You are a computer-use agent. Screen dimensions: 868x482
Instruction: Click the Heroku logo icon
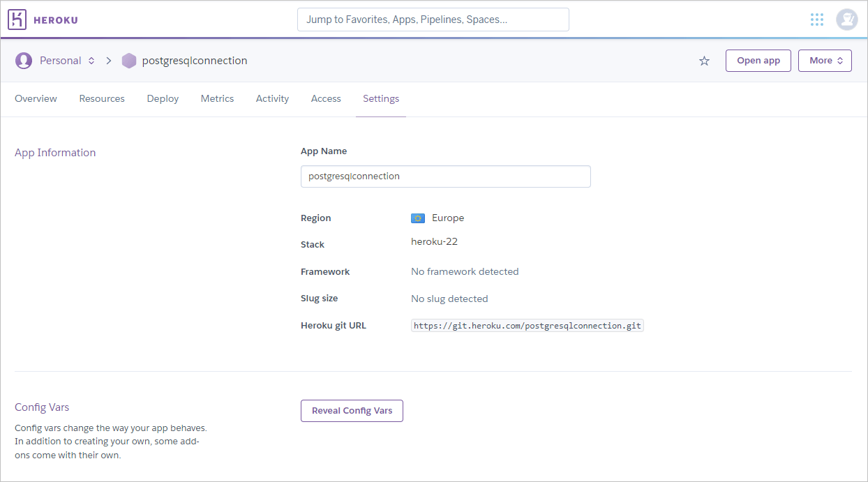click(17, 19)
